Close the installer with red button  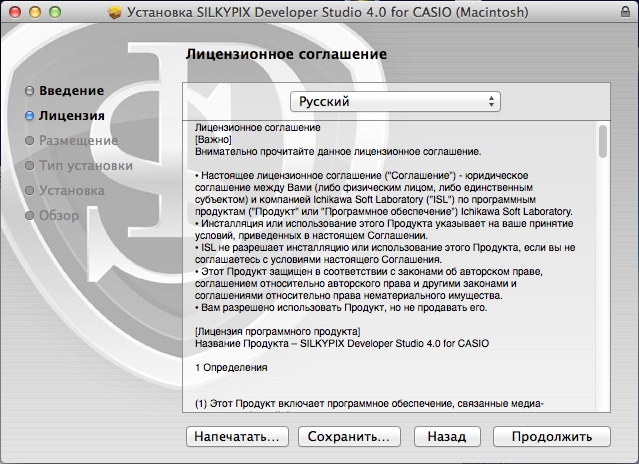click(15, 12)
